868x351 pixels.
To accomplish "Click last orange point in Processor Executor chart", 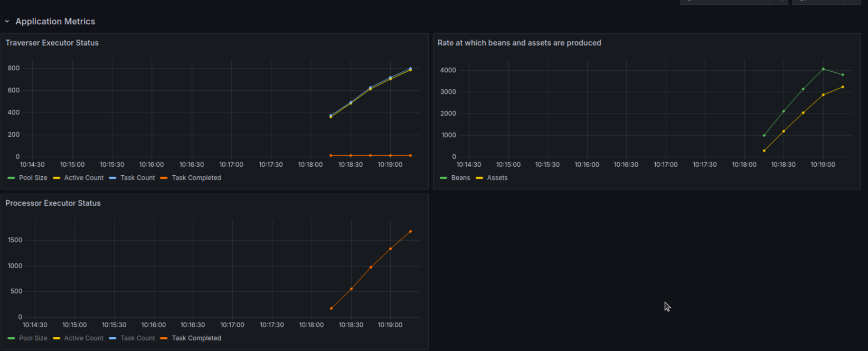I will tap(410, 232).
